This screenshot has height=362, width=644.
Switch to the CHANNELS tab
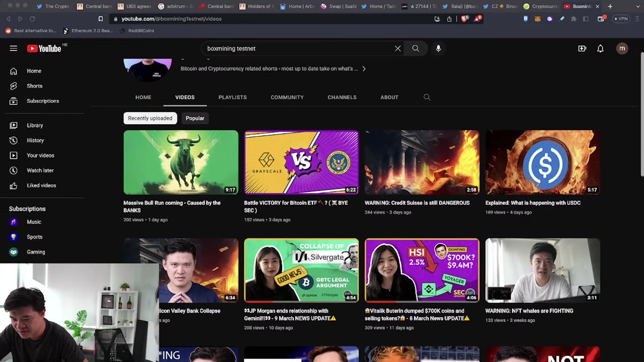click(342, 97)
